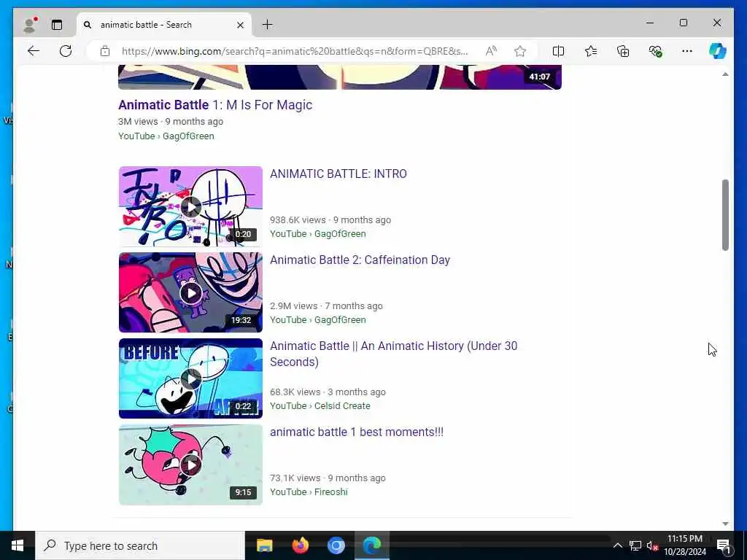Open Browser essentials heart icon

[x=656, y=51]
